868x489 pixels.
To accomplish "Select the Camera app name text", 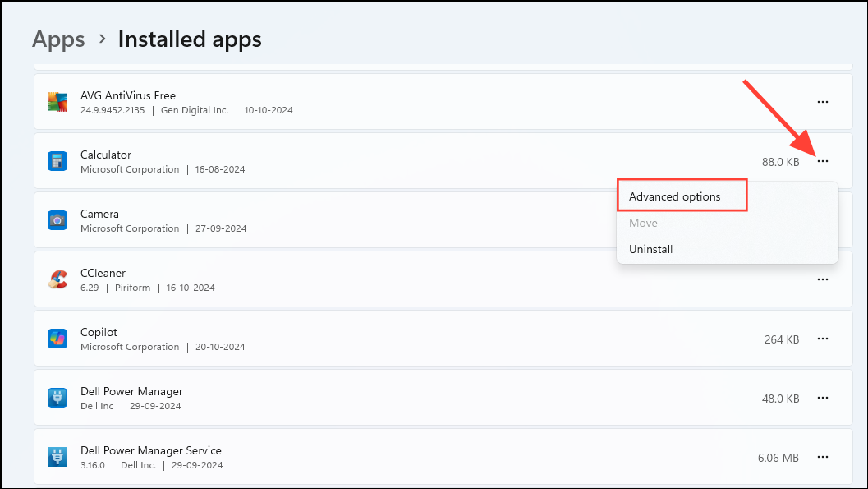I will click(x=99, y=214).
